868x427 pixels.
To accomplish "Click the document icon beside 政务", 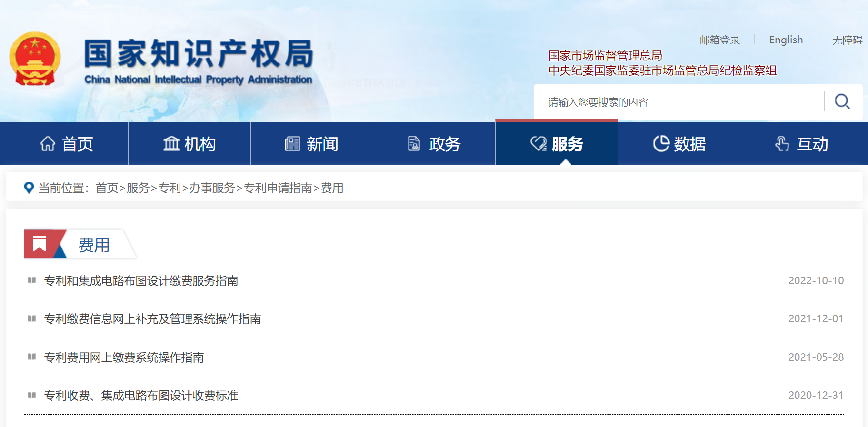I will [414, 143].
